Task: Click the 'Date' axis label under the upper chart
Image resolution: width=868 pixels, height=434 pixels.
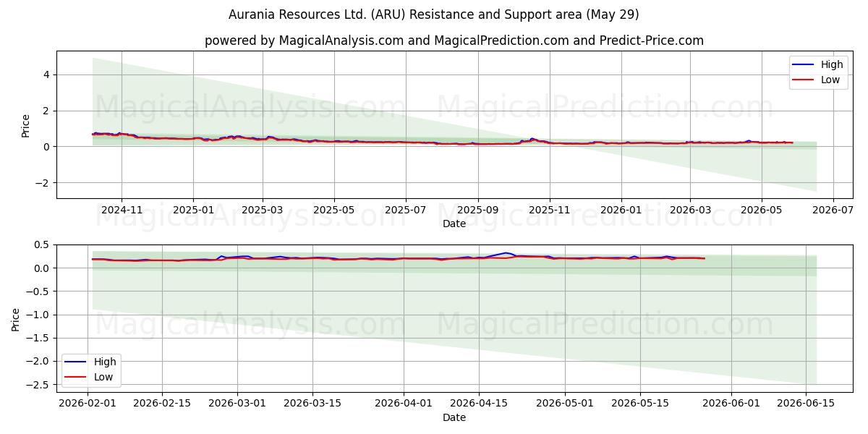Action: coord(454,224)
